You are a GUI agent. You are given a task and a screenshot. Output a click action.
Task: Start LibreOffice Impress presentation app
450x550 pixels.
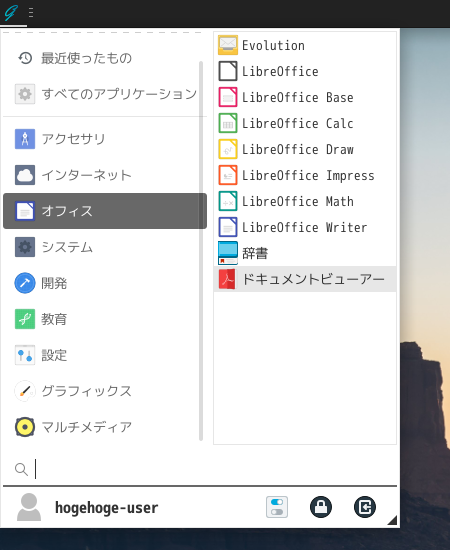(305, 175)
